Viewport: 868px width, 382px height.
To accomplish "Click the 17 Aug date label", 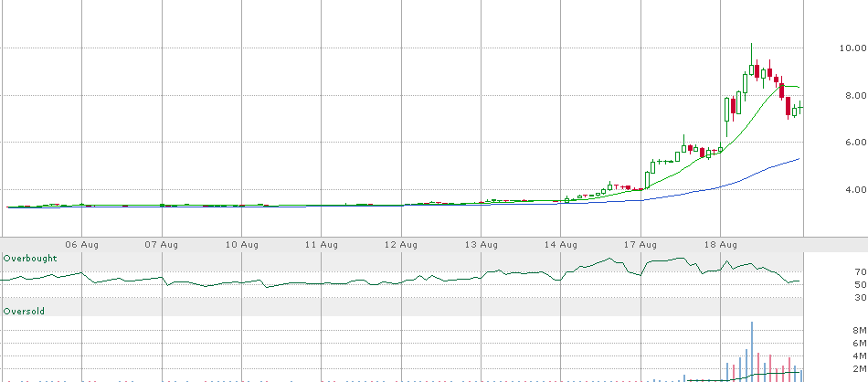I will (x=640, y=244).
